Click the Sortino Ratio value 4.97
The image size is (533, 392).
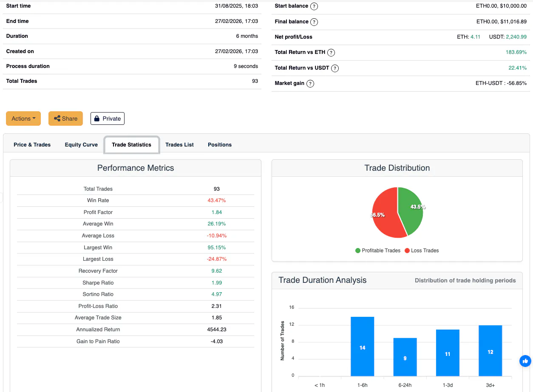(x=217, y=294)
